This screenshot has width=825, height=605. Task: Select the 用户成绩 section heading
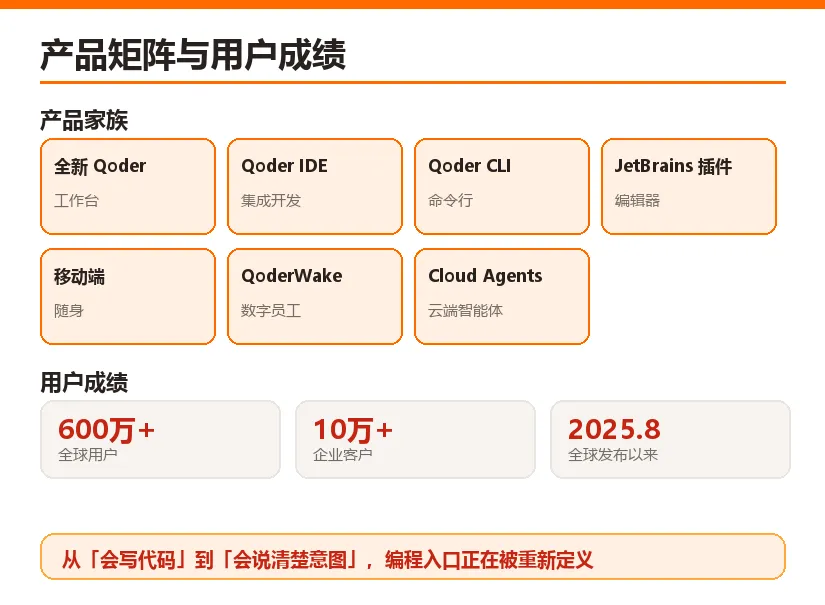point(84,382)
